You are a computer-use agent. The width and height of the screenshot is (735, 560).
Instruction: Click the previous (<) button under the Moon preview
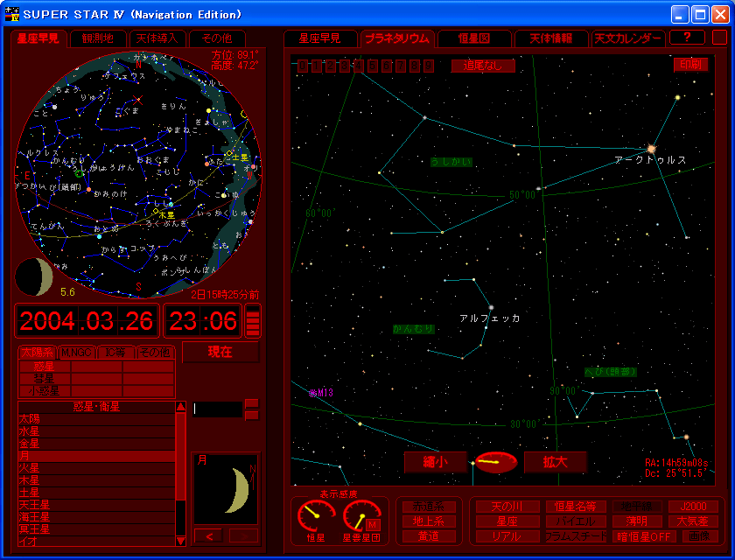pyautogui.click(x=209, y=536)
